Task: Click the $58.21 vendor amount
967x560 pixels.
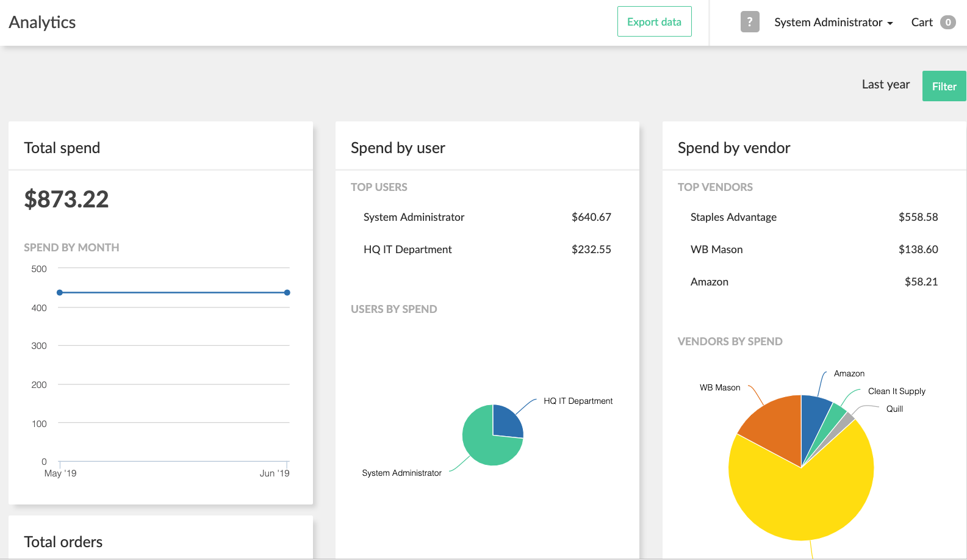Action: (x=921, y=282)
